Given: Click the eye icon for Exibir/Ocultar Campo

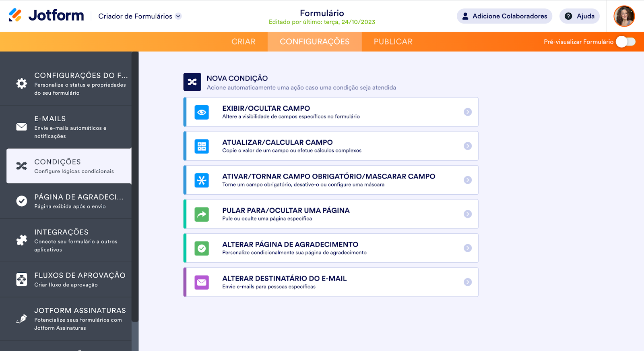Looking at the screenshot, I should (202, 112).
